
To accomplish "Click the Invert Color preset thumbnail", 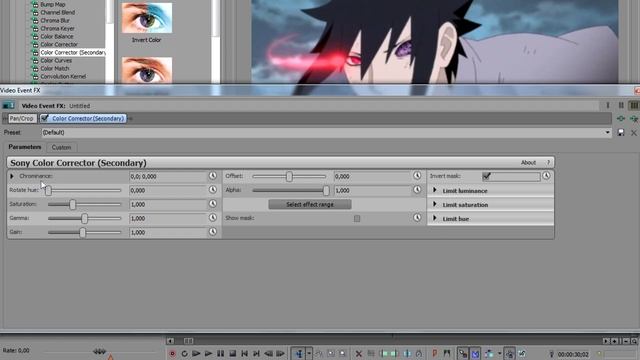I will tap(147, 18).
